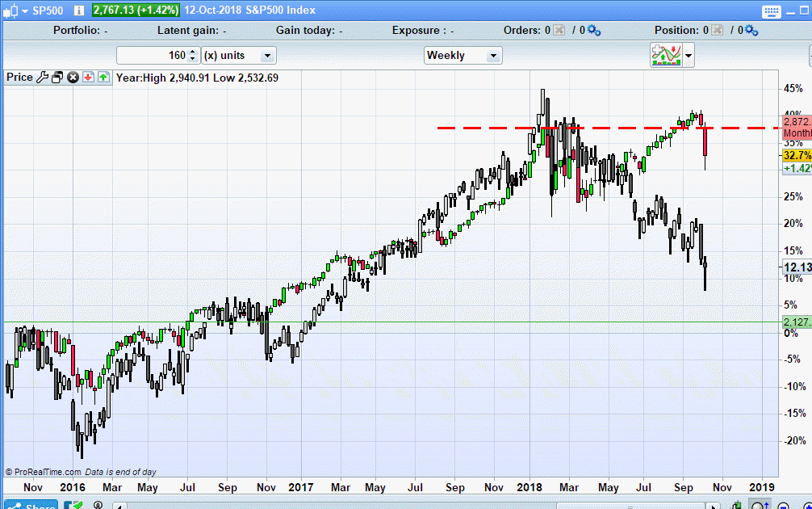Open Price settings with the wrench icon

coord(43,78)
